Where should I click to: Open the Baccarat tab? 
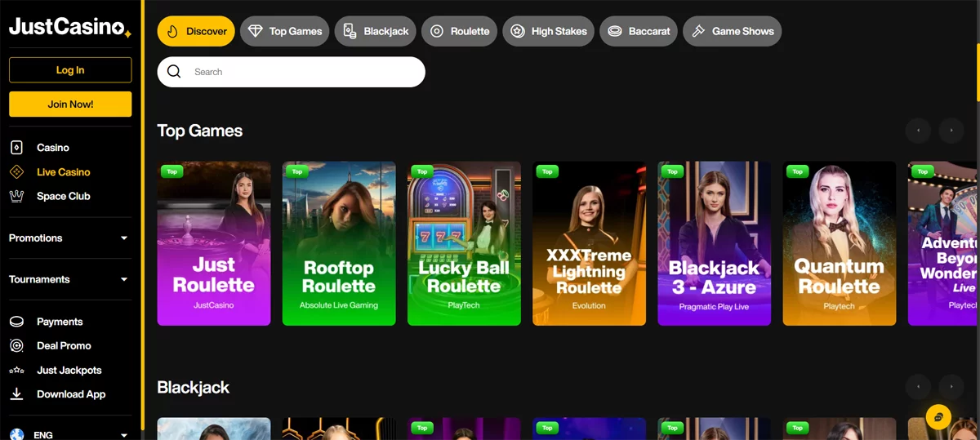pyautogui.click(x=639, y=31)
